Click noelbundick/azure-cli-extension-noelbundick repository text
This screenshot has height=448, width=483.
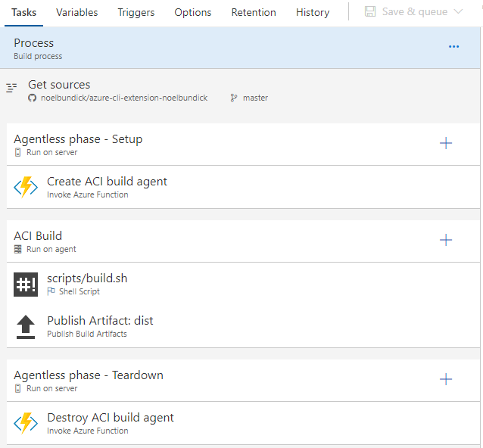pos(124,98)
